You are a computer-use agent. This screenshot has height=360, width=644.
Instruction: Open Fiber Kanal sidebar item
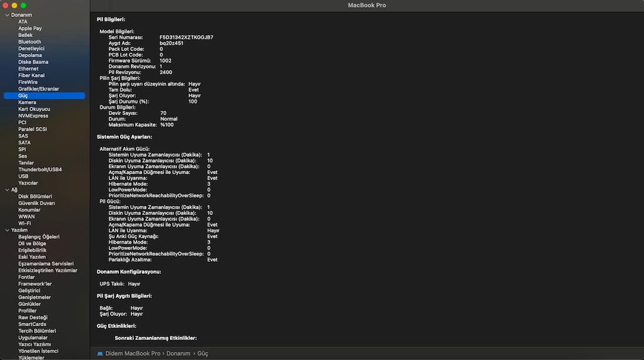click(x=31, y=75)
